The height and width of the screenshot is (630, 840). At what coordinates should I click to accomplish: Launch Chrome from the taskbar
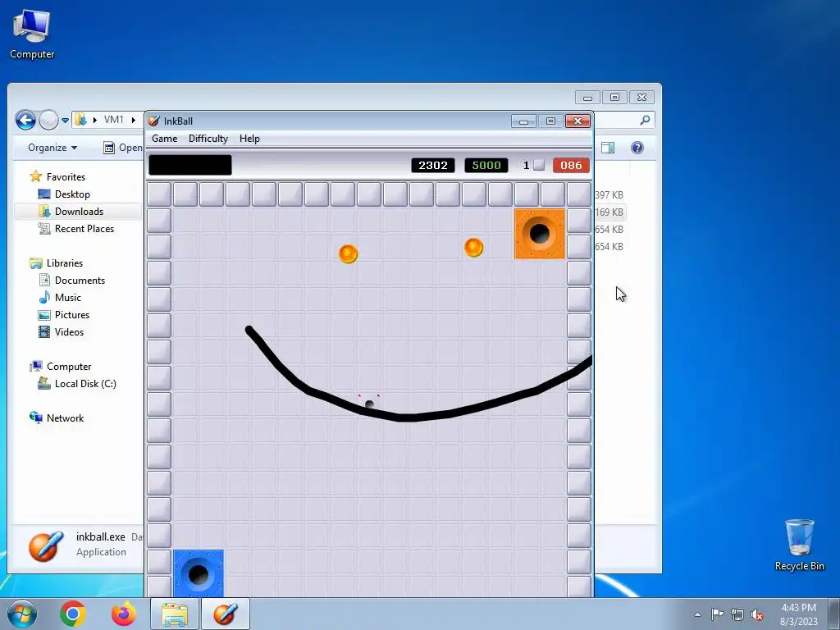[73, 614]
